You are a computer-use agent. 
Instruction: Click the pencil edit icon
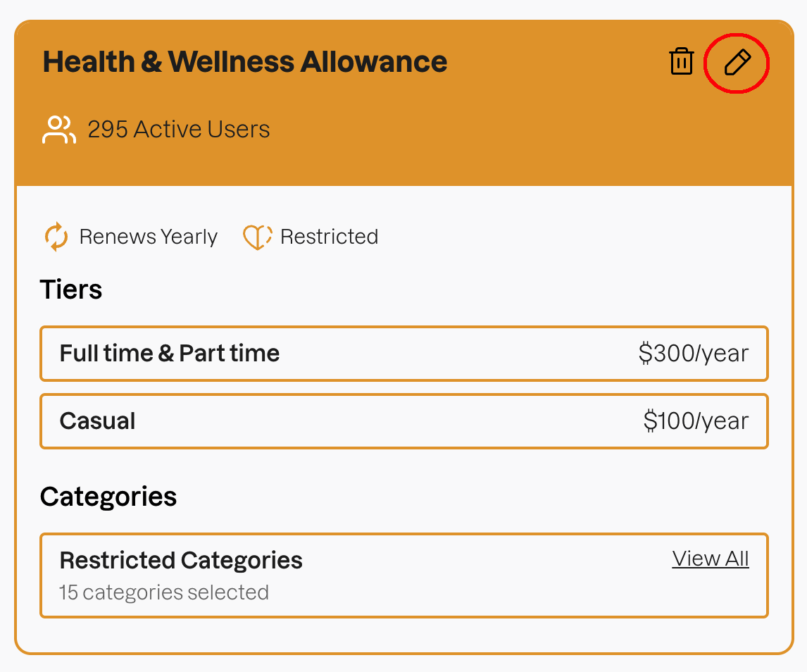tap(737, 63)
